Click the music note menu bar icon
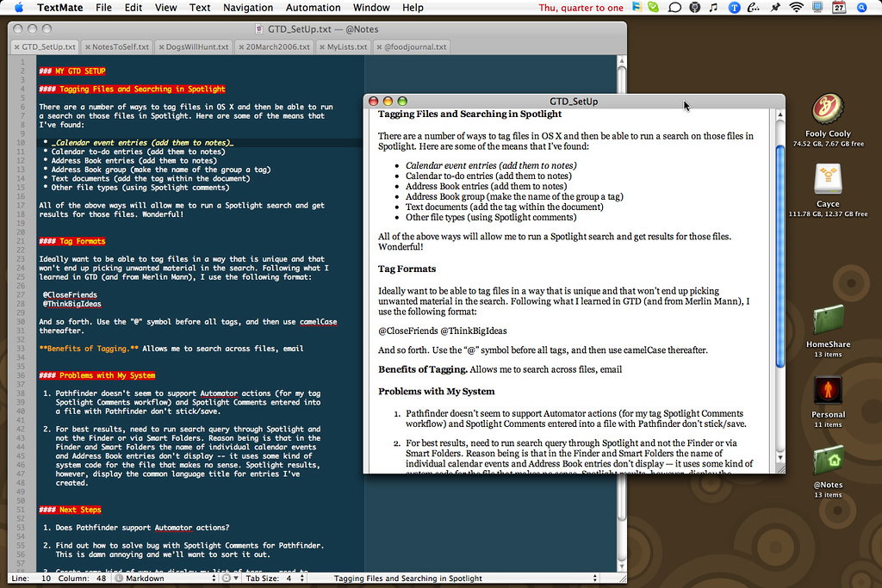This screenshot has height=588, width=882. 713,8
